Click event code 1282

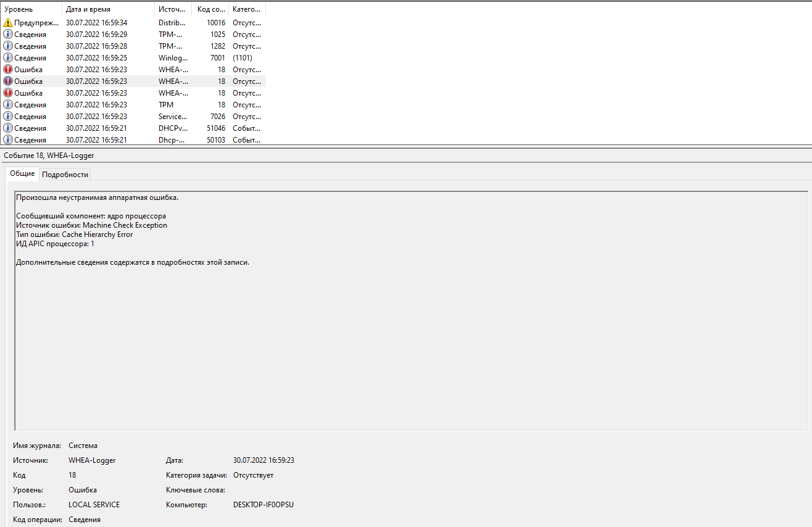pos(218,46)
